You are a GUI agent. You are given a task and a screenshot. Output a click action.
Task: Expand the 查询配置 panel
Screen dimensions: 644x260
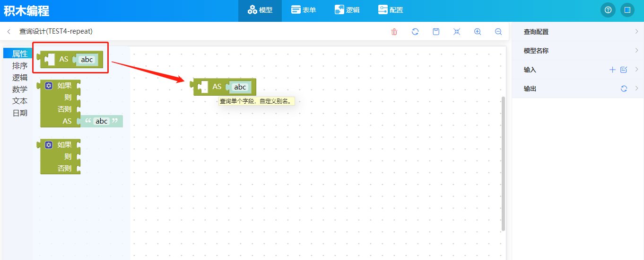click(578, 32)
